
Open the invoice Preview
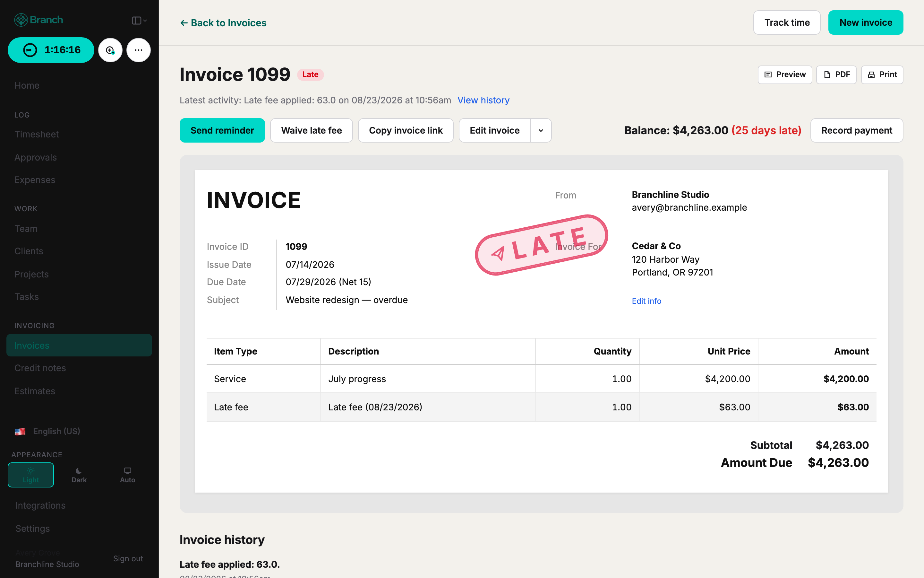tap(785, 74)
